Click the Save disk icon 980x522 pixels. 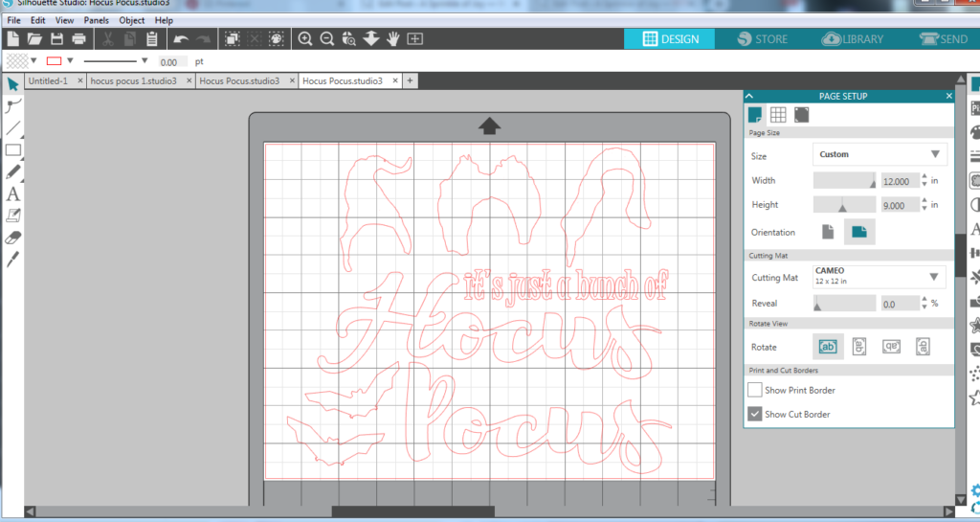click(x=57, y=39)
